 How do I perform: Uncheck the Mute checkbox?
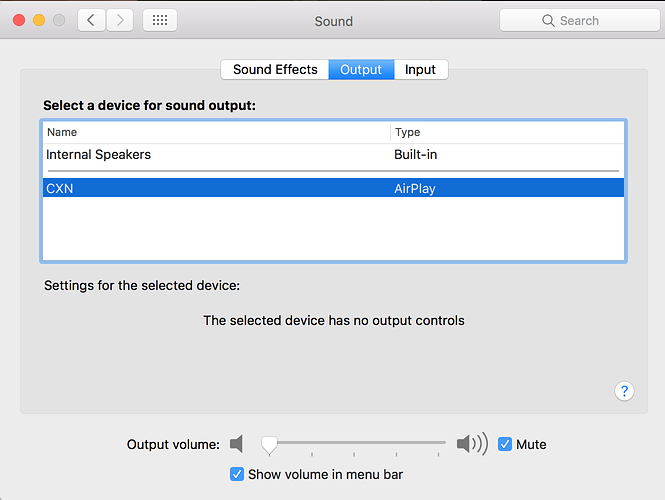(505, 444)
